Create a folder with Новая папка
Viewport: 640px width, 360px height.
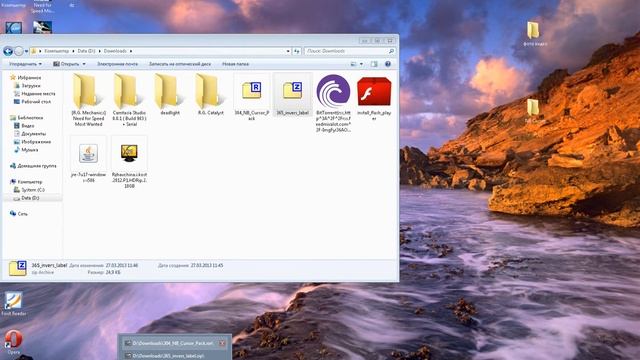pyautogui.click(x=236, y=64)
